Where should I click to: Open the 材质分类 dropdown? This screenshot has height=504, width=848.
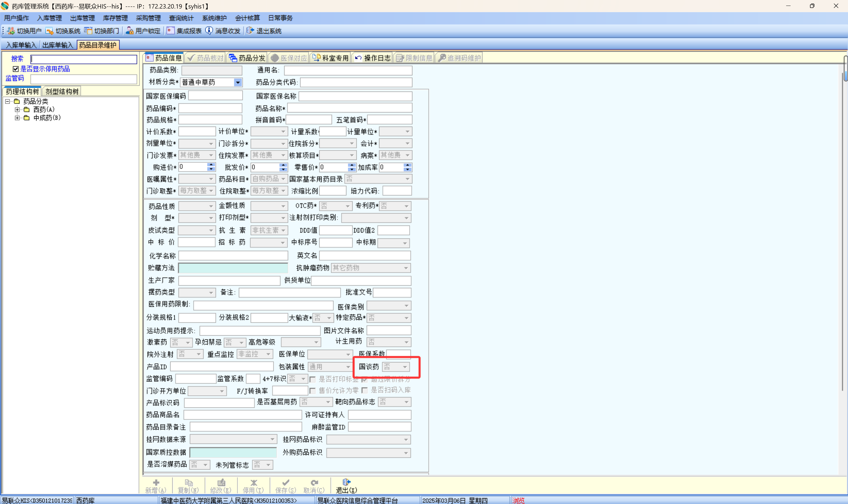click(238, 82)
